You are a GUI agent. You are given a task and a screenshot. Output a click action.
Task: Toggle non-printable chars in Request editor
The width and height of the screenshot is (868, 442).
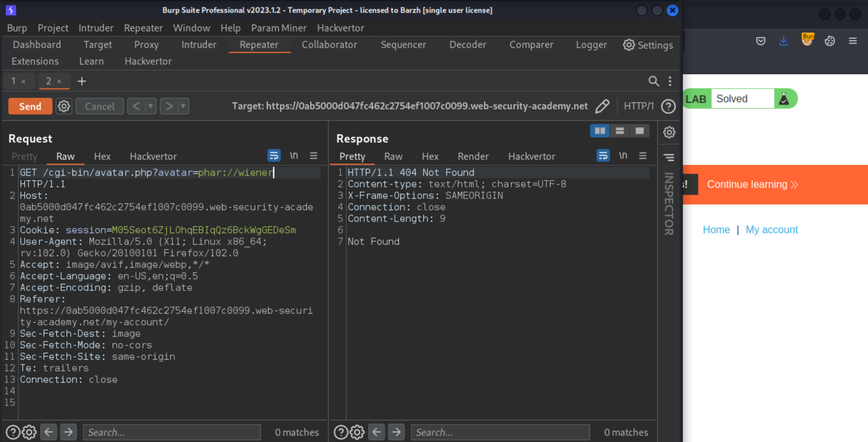point(294,155)
